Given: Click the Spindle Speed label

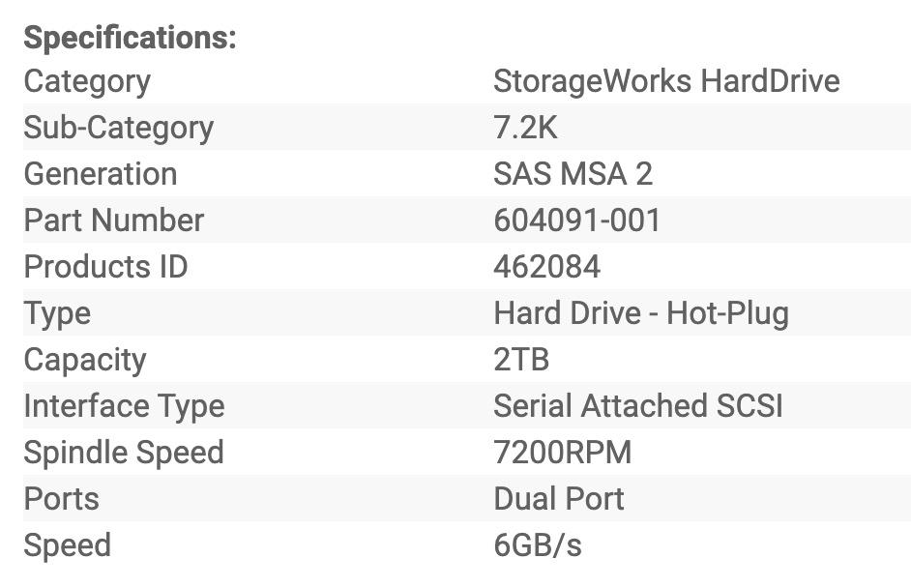Looking at the screenshot, I should coord(124,453).
